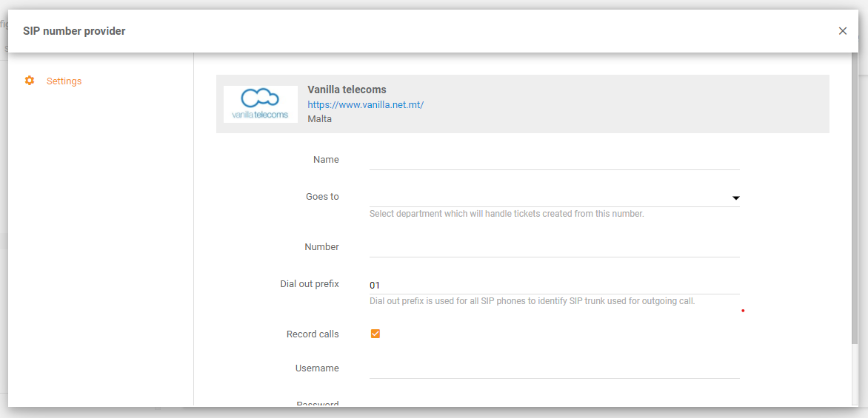Open the Settings tab in sidebar

click(64, 81)
